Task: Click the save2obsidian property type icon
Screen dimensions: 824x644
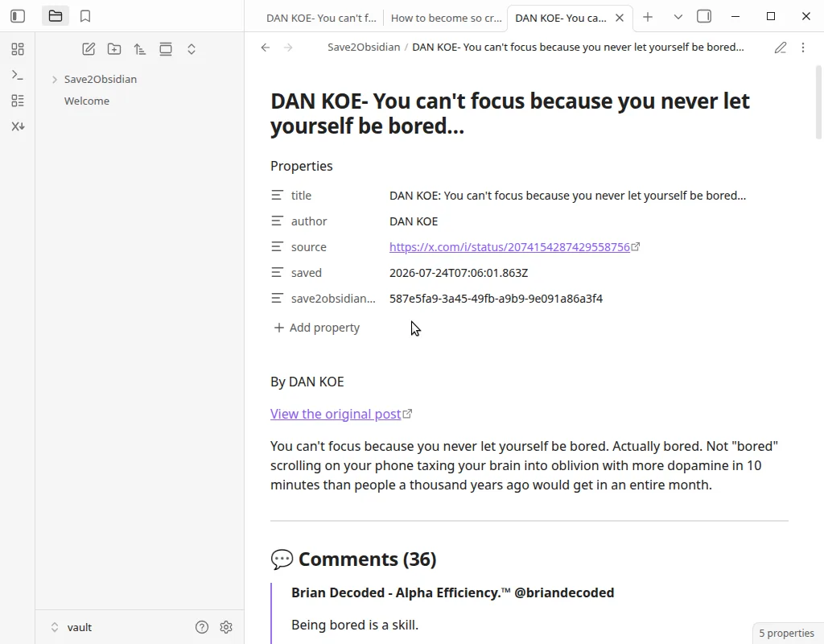Action: point(278,298)
